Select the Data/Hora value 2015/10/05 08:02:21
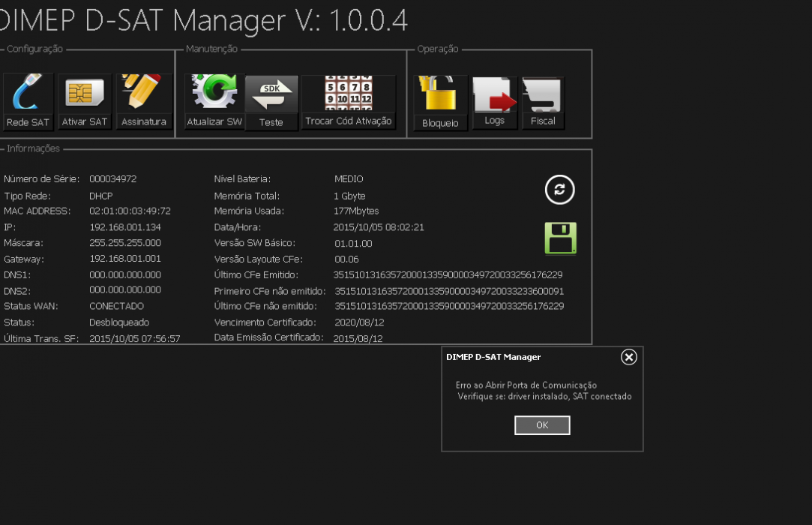This screenshot has height=525, width=812. coord(379,227)
